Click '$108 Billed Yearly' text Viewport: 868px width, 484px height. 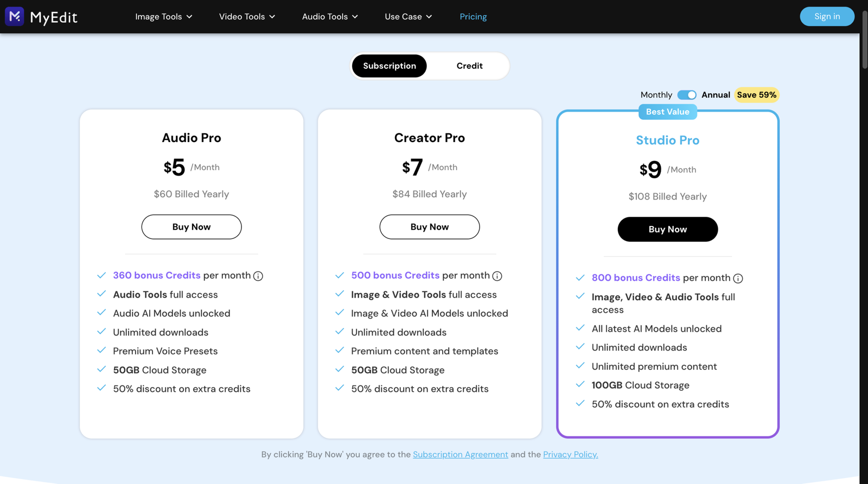[668, 197]
